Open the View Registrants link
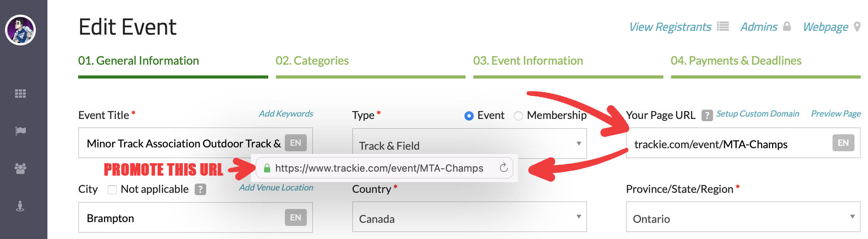 (x=670, y=27)
